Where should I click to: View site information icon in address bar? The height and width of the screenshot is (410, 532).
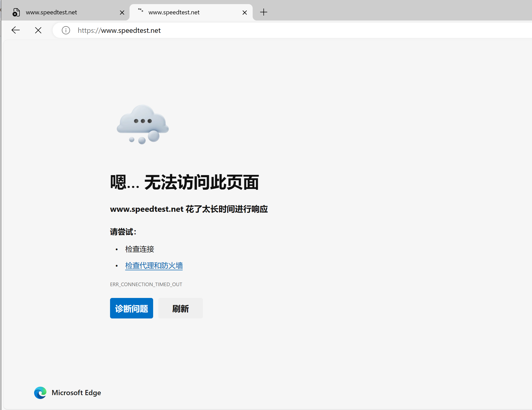point(66,30)
